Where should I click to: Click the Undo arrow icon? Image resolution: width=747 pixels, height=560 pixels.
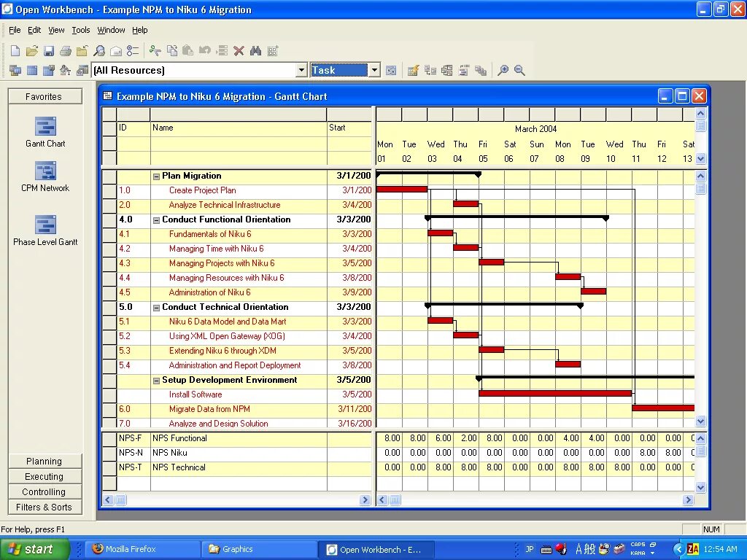click(205, 50)
